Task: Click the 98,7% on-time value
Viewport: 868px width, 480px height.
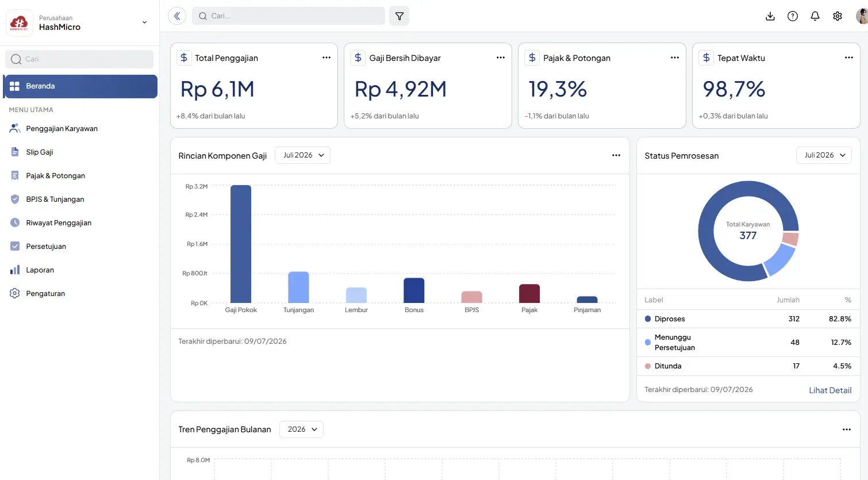Action: point(734,89)
